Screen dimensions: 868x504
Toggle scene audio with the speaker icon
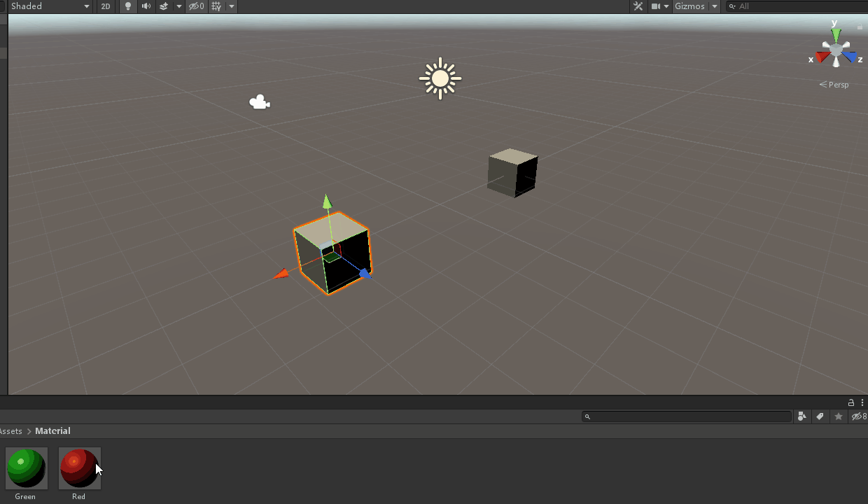146,6
